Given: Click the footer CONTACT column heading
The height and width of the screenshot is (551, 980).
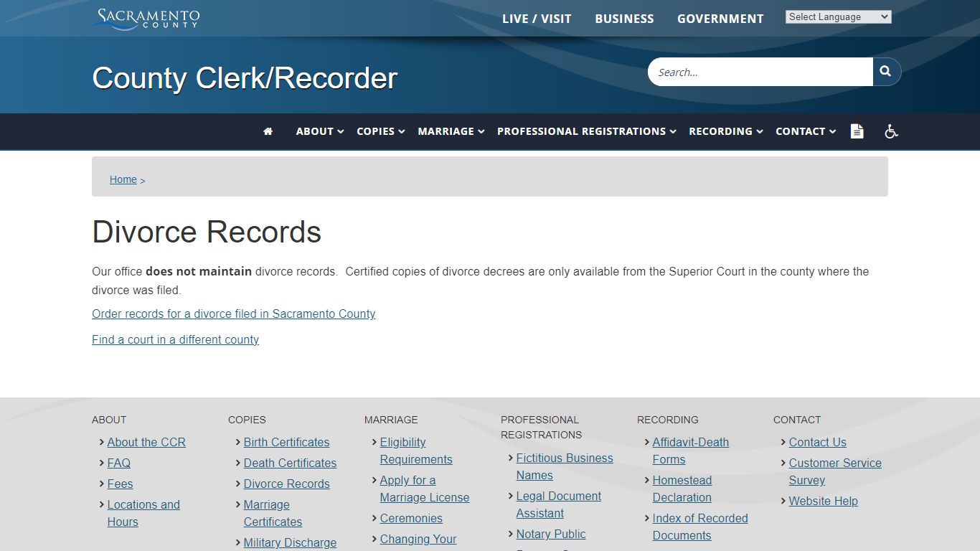Looking at the screenshot, I should tap(796, 420).
